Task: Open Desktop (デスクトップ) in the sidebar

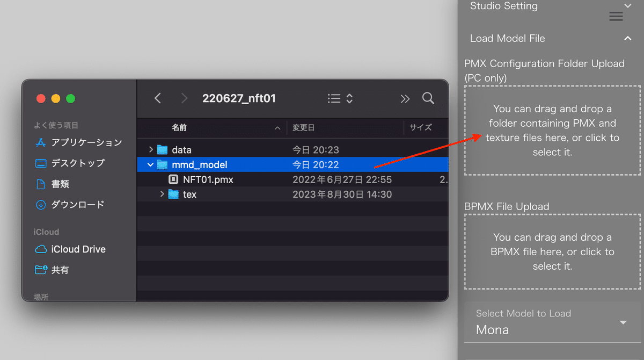Action: click(x=77, y=163)
